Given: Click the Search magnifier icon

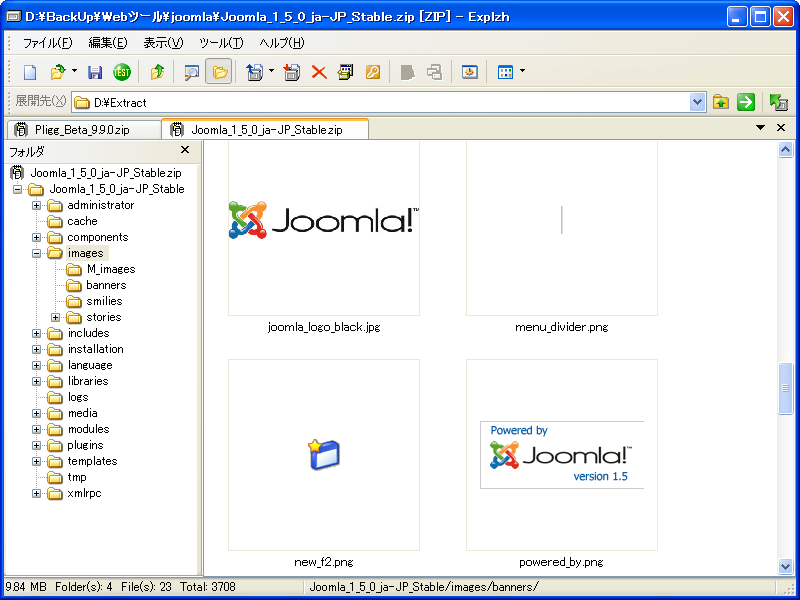Looking at the screenshot, I should pos(191,72).
